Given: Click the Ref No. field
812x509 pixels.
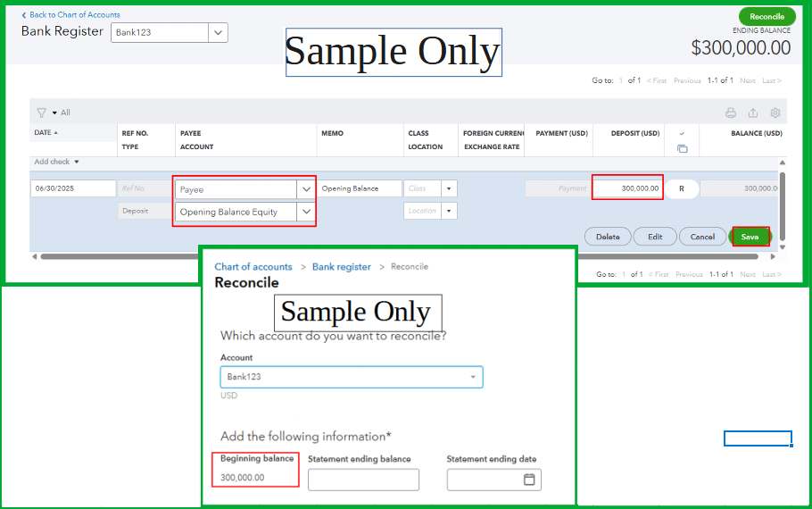Looking at the screenshot, I should (144, 188).
